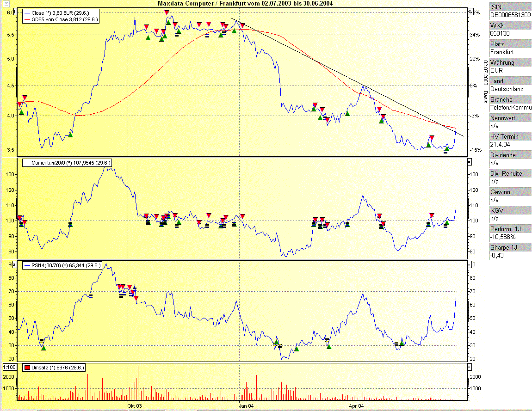The width and height of the screenshot is (532, 411).
Task: Click the 'WKN' header in info panel
Action: [510, 25]
